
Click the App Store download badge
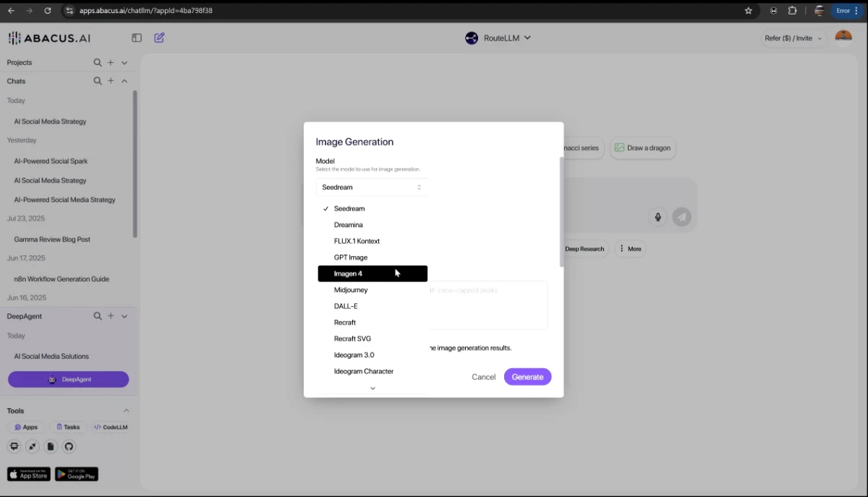pyautogui.click(x=29, y=475)
